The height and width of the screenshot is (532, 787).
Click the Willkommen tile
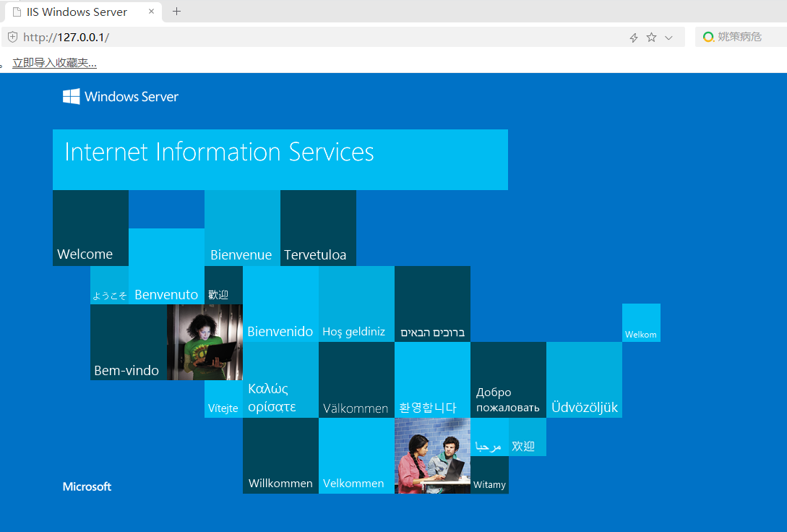click(280, 455)
